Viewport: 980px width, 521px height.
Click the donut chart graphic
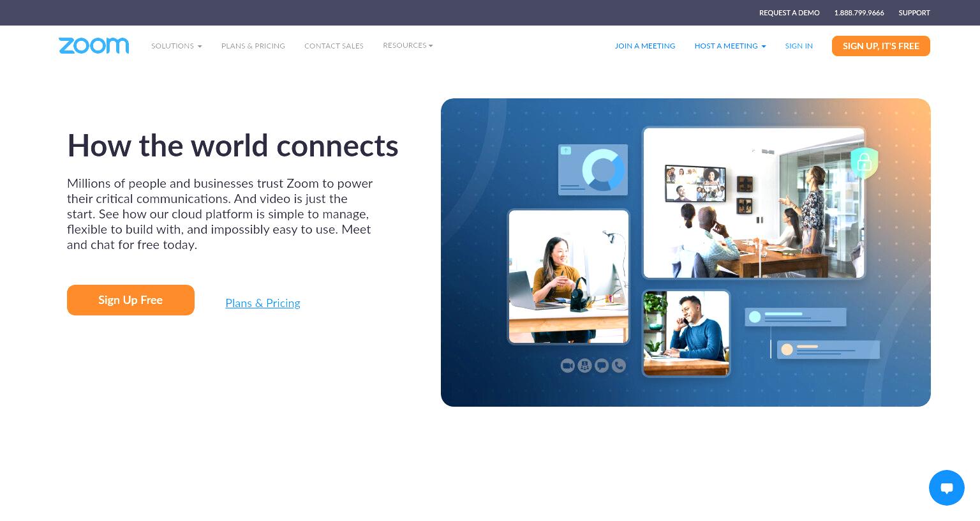click(602, 170)
